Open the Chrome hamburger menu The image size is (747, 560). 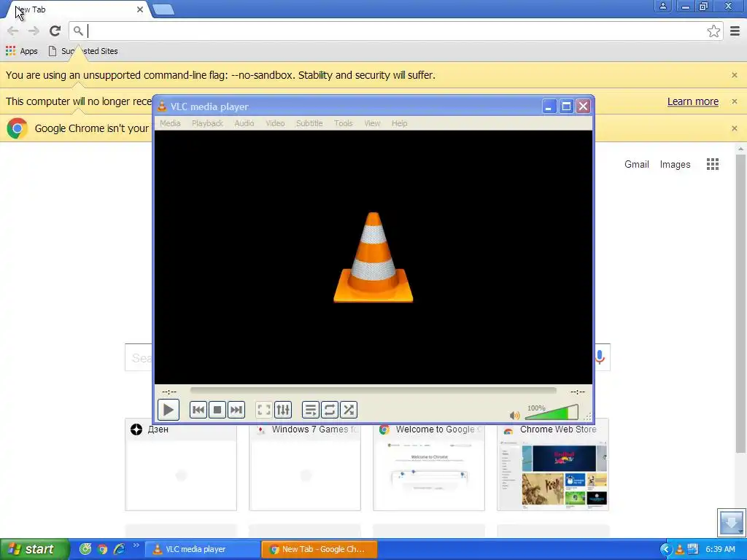(x=735, y=31)
